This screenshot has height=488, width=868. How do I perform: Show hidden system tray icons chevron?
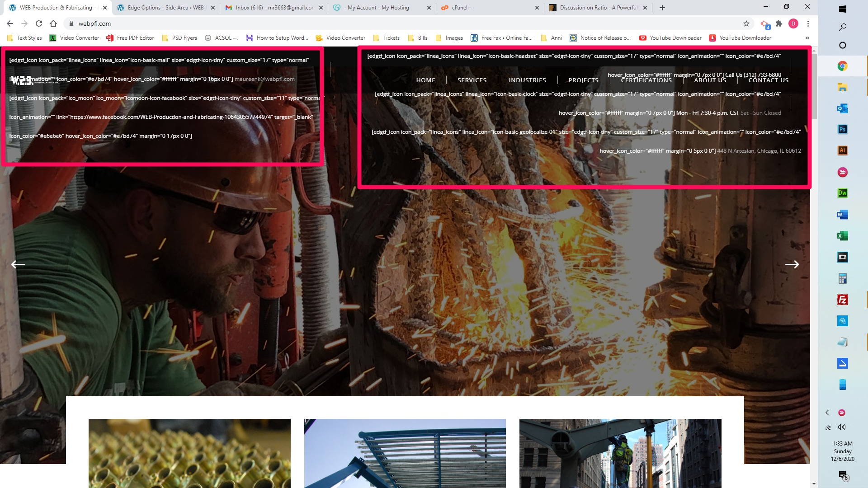pyautogui.click(x=827, y=413)
